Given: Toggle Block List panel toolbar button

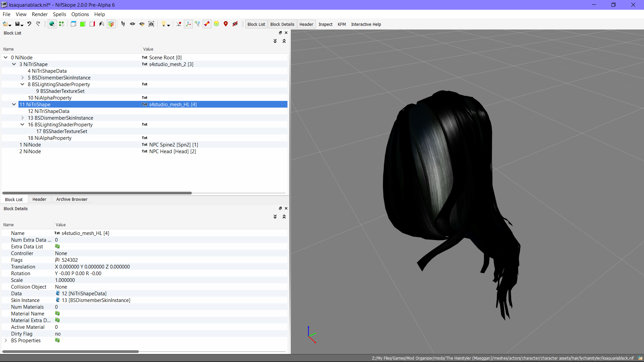Looking at the screenshot, I should [256, 24].
